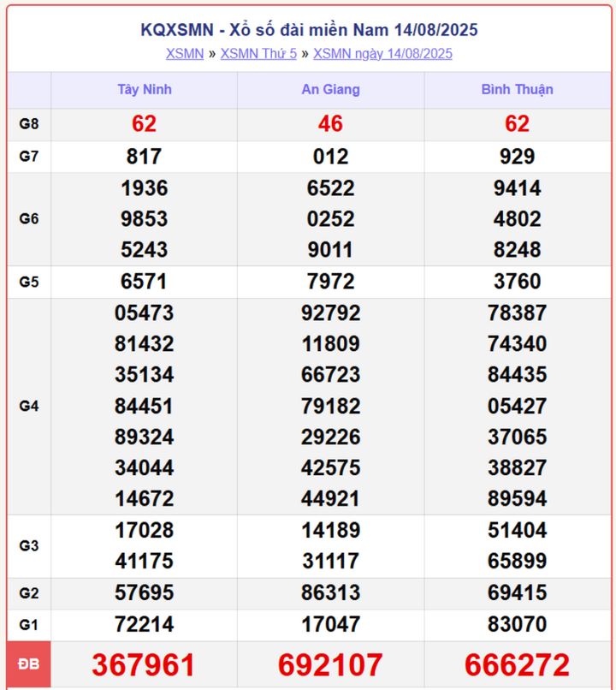Select G4 number 84451
The image size is (616, 690).
click(145, 406)
